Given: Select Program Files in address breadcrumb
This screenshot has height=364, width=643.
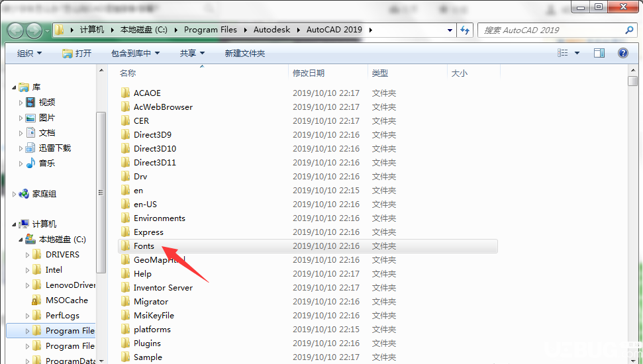Looking at the screenshot, I should 211,30.
